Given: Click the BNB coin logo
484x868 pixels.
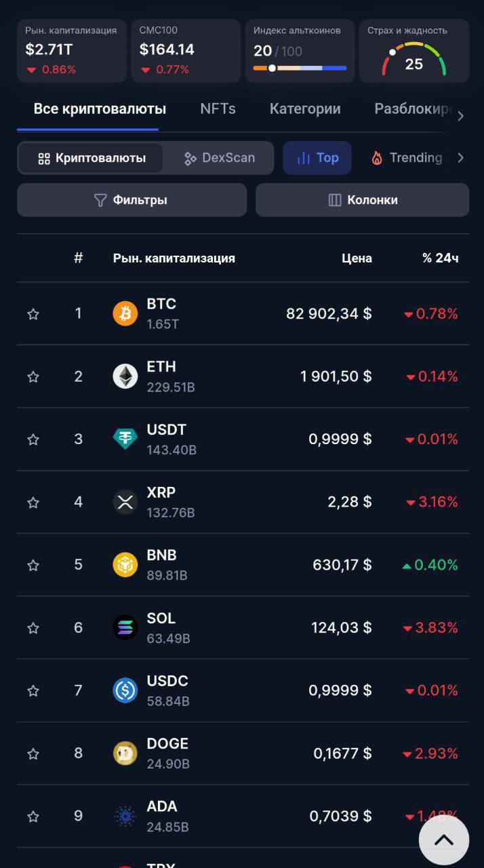Looking at the screenshot, I should point(125,565).
